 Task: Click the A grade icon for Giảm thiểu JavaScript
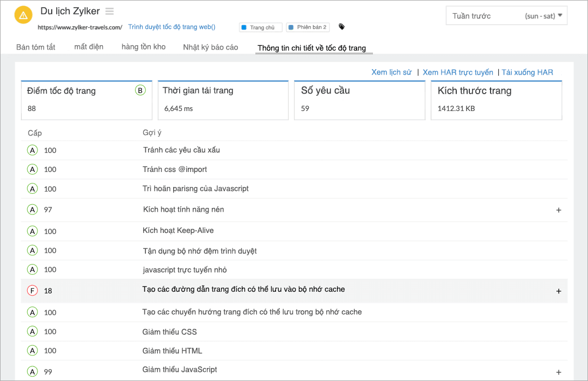coord(32,372)
